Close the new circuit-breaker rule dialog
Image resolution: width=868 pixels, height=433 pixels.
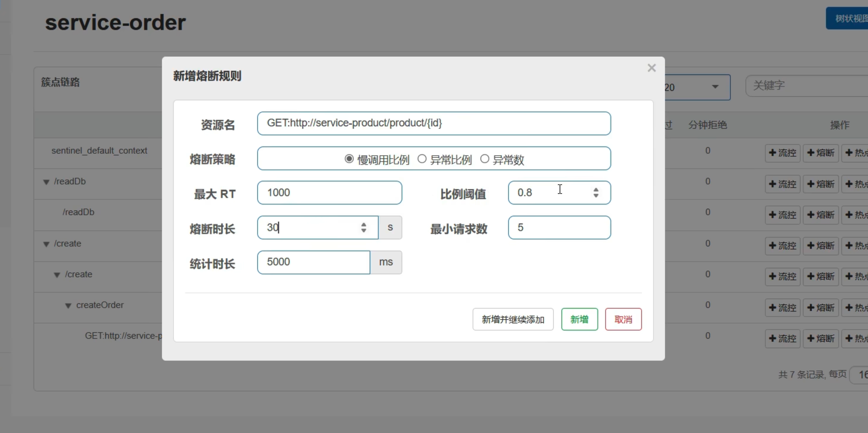[x=651, y=68]
